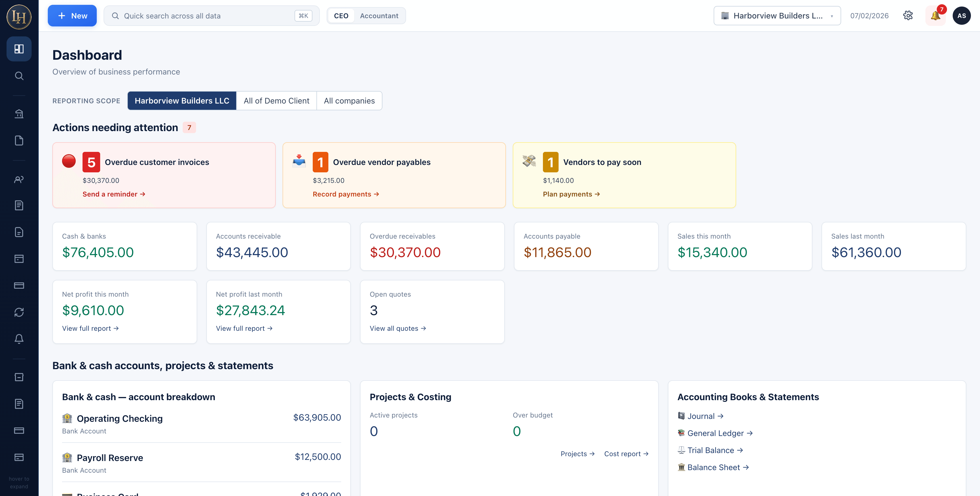Click the Sales last month $61,360.00 card
980x496 pixels.
pos(894,246)
